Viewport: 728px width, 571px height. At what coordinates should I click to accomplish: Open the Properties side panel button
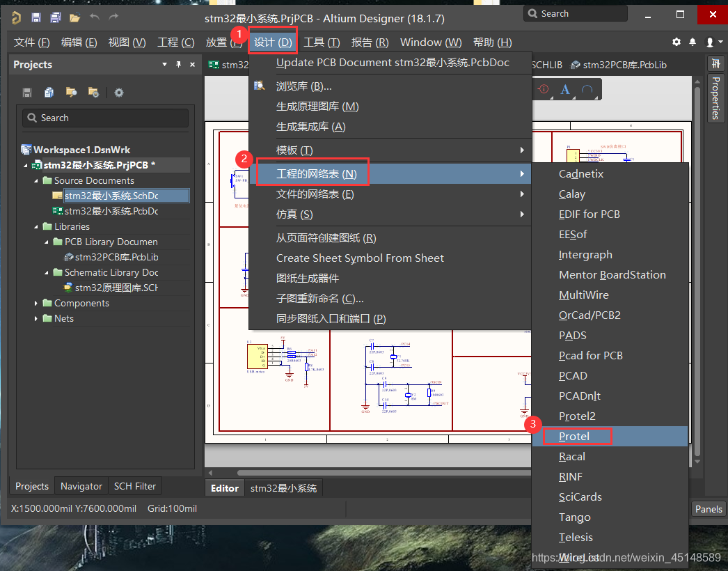tap(715, 97)
